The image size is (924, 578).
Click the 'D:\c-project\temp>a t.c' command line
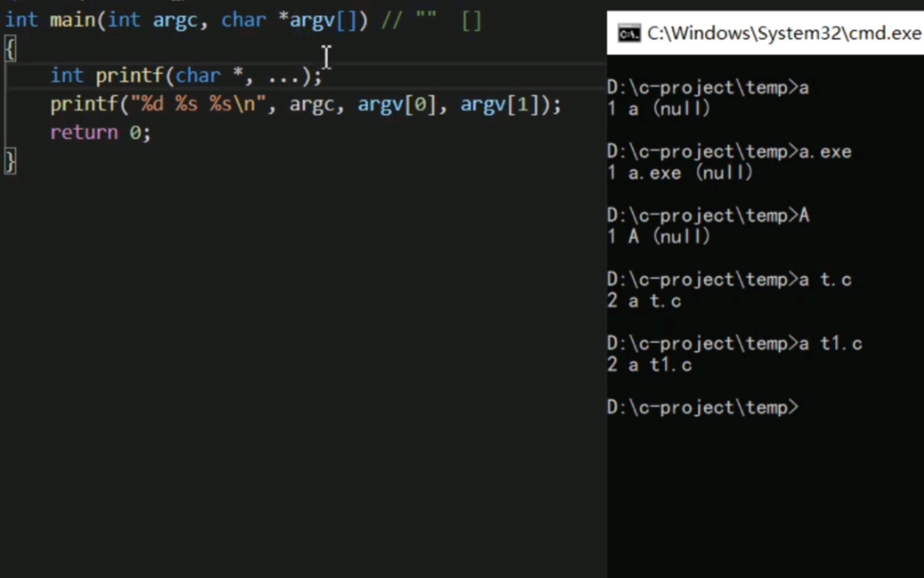[729, 279]
